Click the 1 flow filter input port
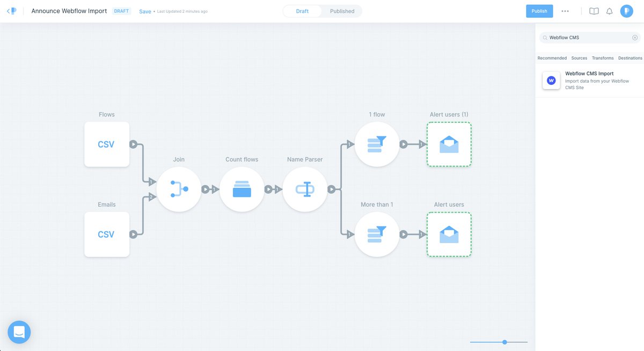 click(x=350, y=144)
